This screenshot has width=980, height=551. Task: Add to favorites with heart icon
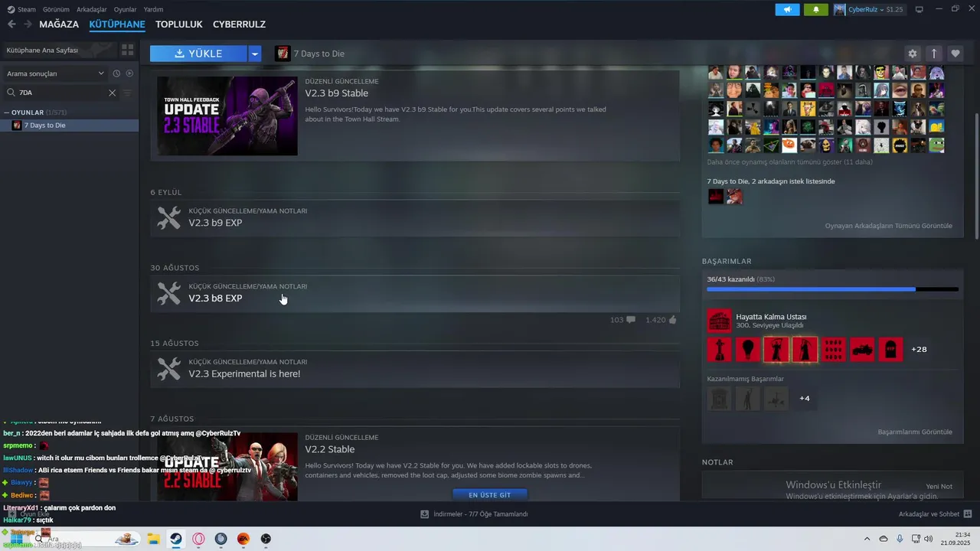(x=955, y=54)
